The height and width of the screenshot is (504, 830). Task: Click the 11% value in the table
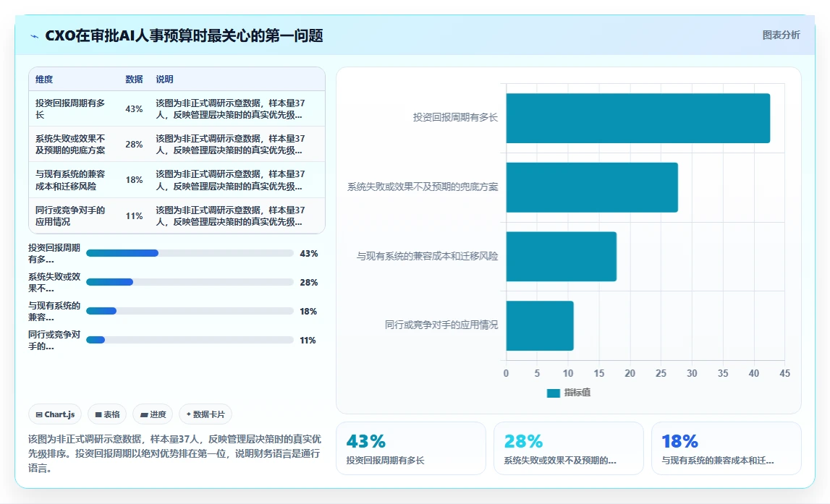(134, 215)
